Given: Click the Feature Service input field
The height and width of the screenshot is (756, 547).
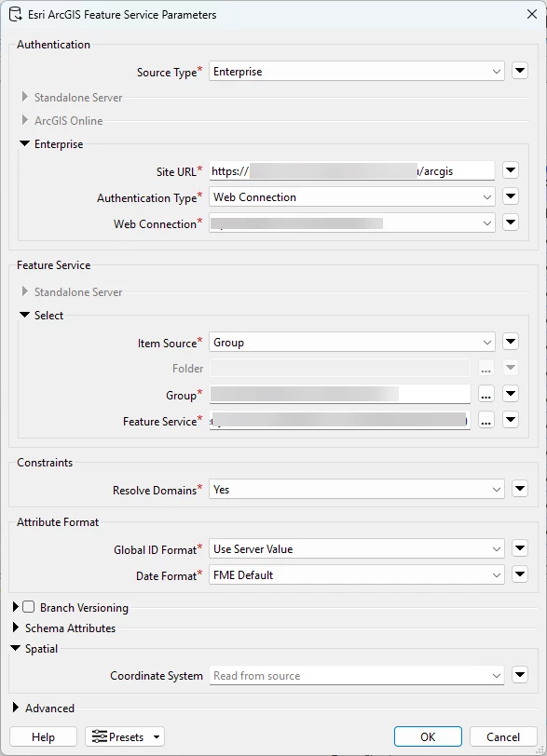Looking at the screenshot, I should point(339,421).
